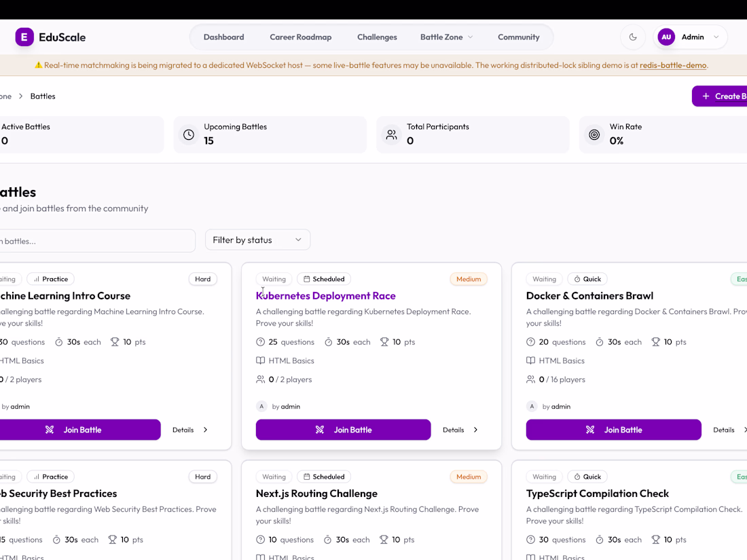747x560 pixels.
Task: Open the Filter by status dropdown
Action: click(x=258, y=240)
